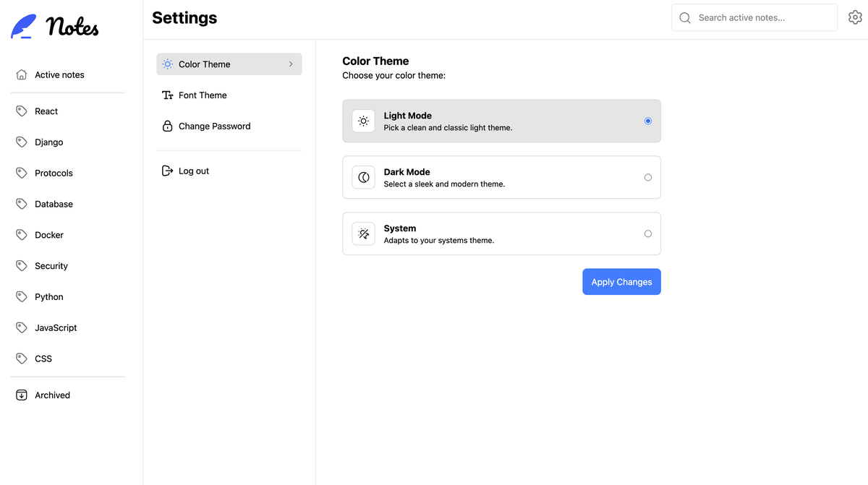
Task: Choose the System theme radio button
Action: coord(647,233)
